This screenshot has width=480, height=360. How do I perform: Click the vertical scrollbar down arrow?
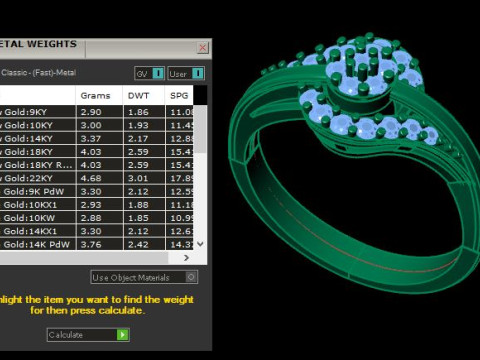200,244
